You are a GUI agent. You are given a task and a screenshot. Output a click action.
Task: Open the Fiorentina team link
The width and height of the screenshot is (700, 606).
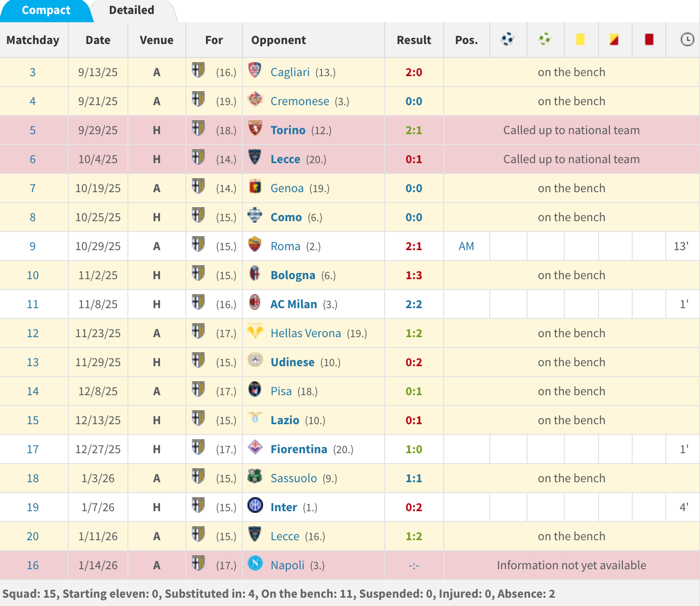pyautogui.click(x=299, y=450)
